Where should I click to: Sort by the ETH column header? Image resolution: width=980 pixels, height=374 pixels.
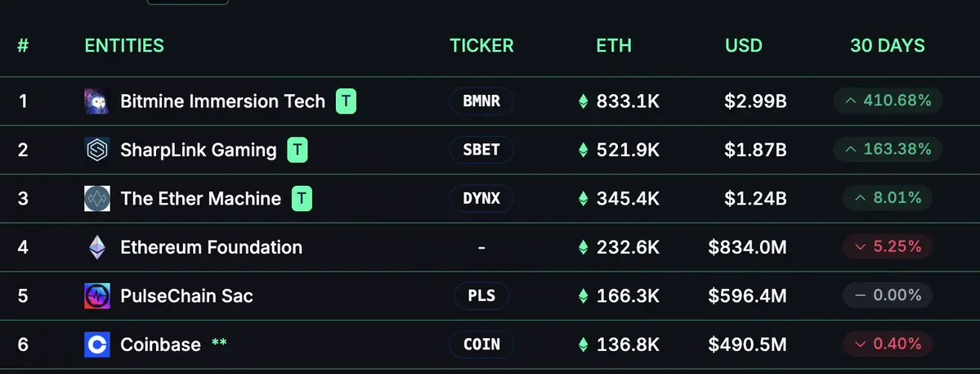tap(614, 46)
